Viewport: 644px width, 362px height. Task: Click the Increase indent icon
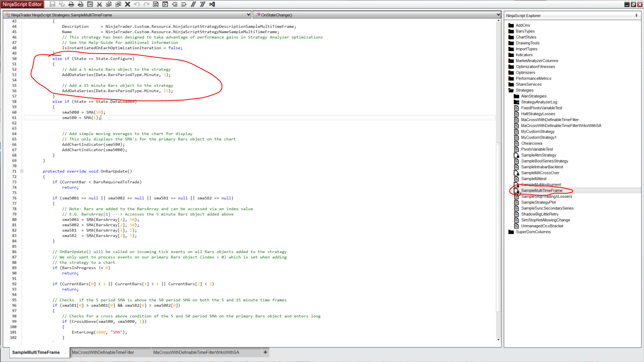(x=184, y=4)
